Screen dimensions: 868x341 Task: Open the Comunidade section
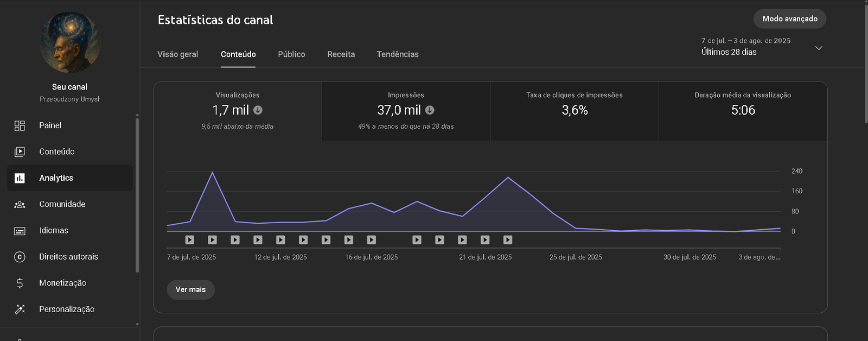(69, 204)
